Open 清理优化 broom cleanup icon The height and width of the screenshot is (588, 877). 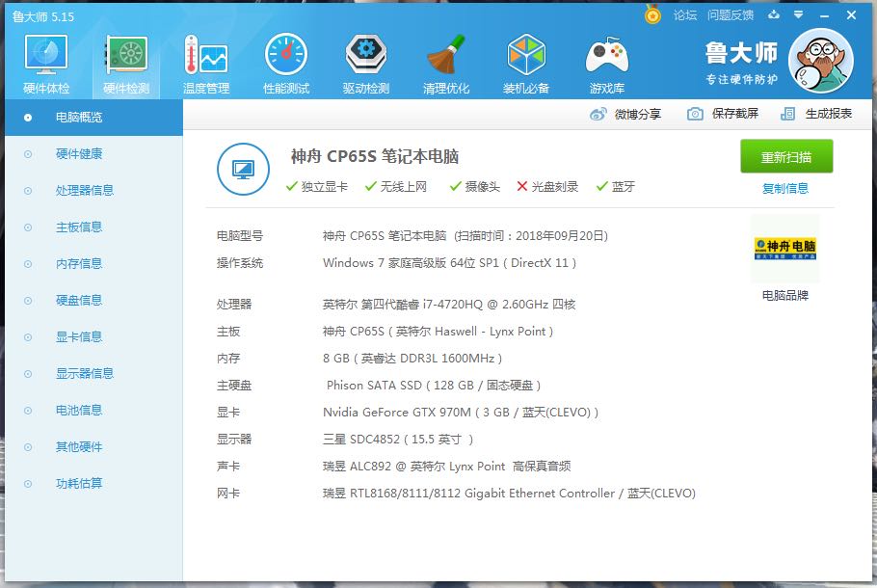coord(446,64)
